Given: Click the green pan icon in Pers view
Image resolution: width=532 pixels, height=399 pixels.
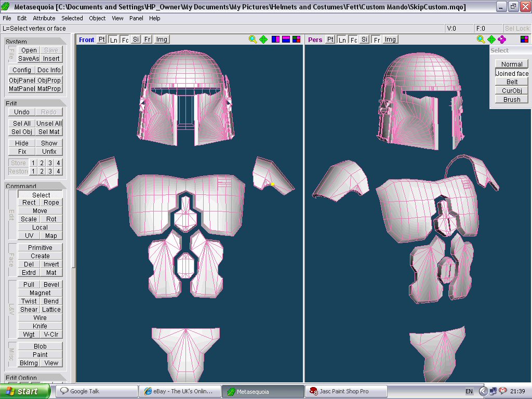Looking at the screenshot, I should coord(491,39).
